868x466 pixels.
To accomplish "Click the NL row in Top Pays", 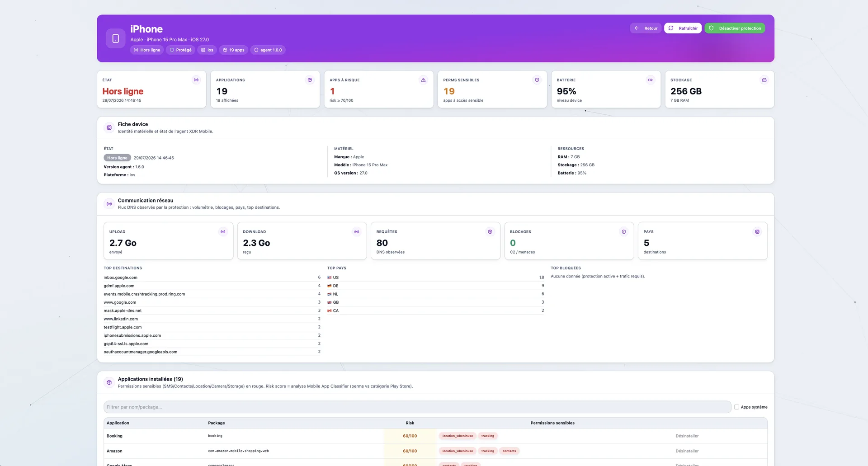I will click(x=436, y=294).
